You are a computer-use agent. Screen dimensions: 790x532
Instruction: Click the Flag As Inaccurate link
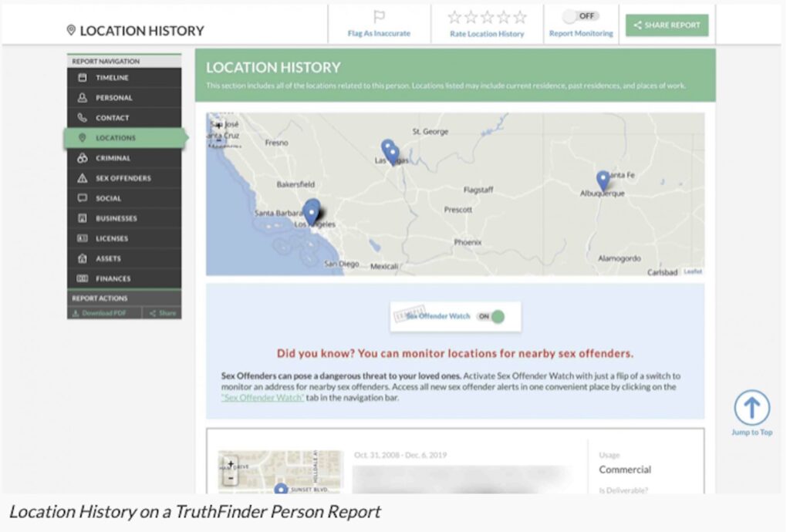[379, 33]
